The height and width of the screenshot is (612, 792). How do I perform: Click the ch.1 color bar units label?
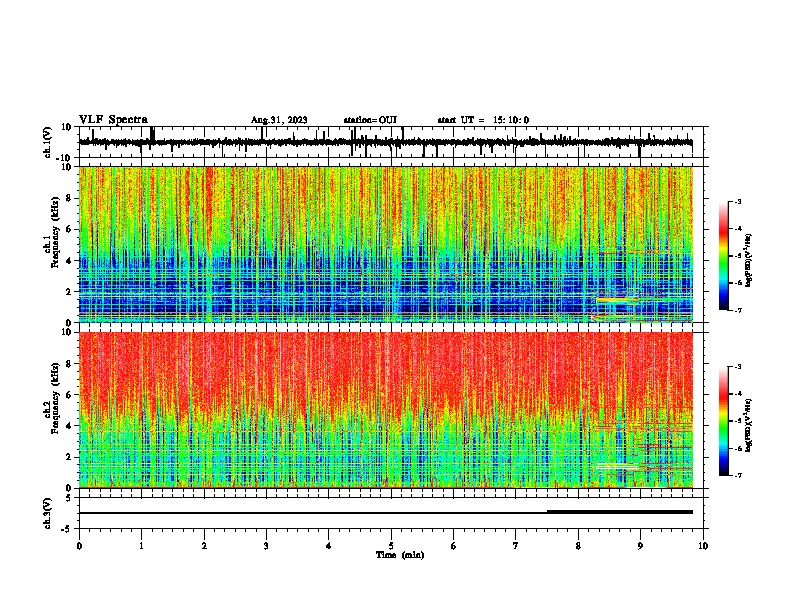tap(749, 261)
